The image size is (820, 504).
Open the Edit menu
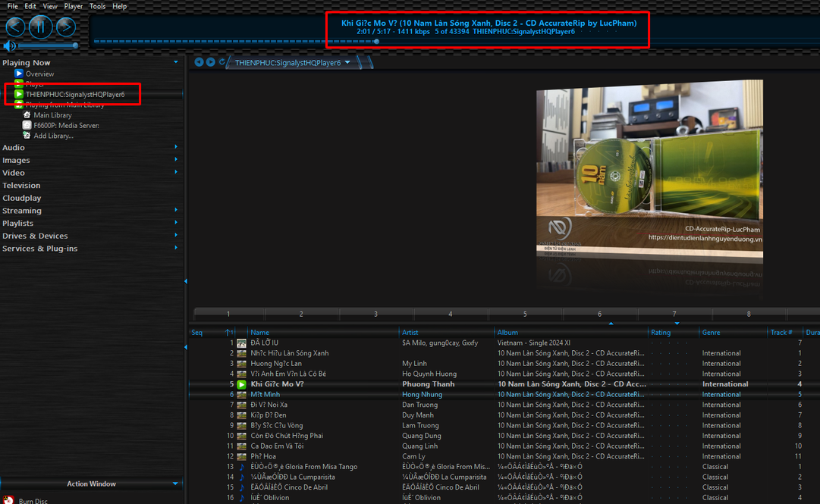[x=30, y=6]
